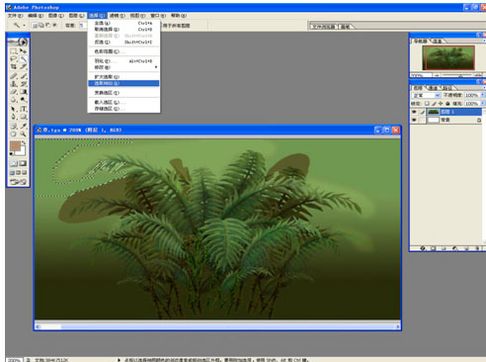Select the Blur tool in toolbox

coord(13,100)
